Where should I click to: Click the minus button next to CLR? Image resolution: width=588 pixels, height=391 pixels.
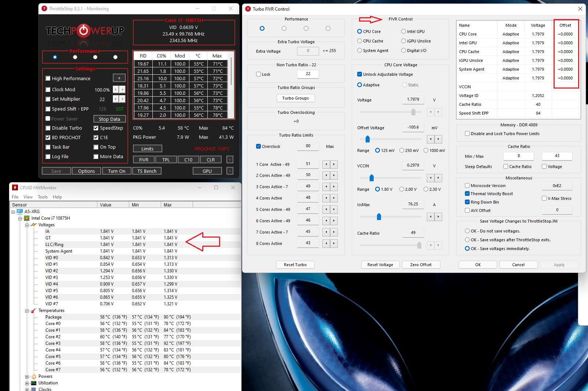click(x=230, y=160)
